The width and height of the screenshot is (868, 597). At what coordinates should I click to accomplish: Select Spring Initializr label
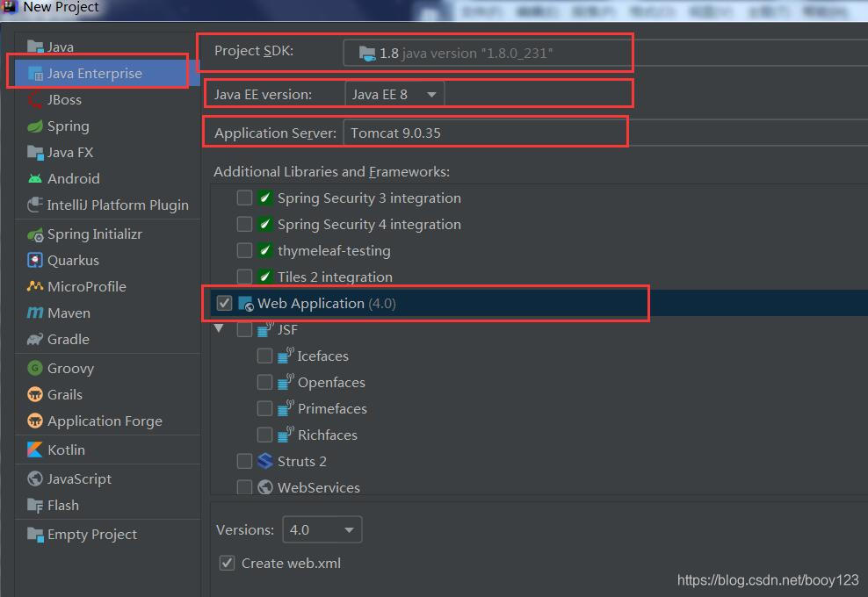pyautogui.click(x=95, y=234)
